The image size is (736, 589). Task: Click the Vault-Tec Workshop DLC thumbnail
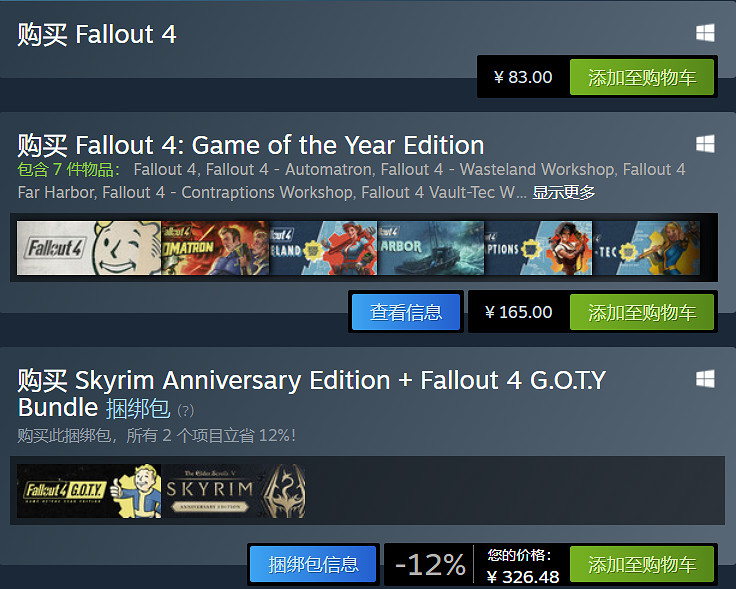646,248
